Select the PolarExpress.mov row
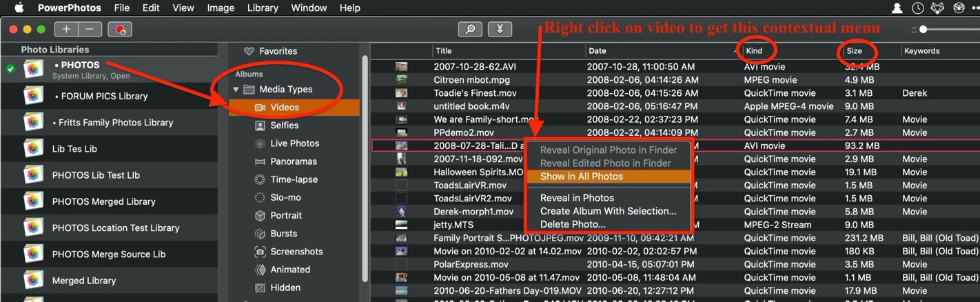980x302 pixels. (x=675, y=264)
